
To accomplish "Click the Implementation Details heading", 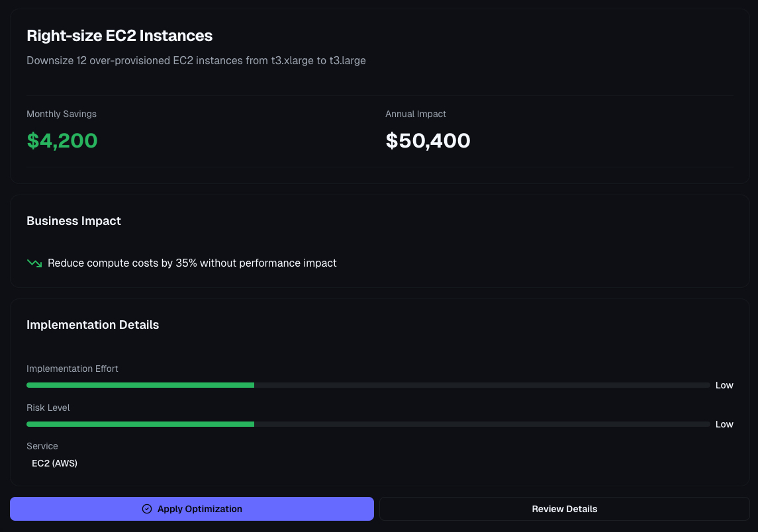I will 93,325.
